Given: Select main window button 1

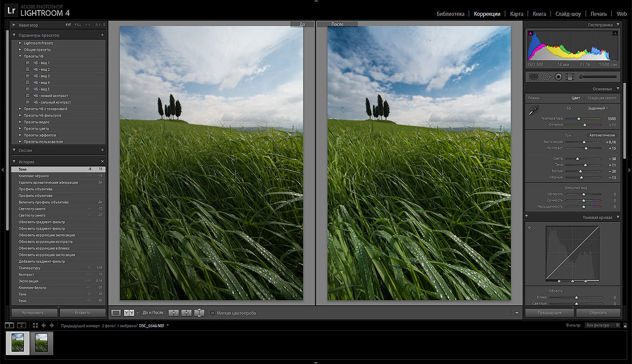Looking at the screenshot, I should [x=9, y=325].
